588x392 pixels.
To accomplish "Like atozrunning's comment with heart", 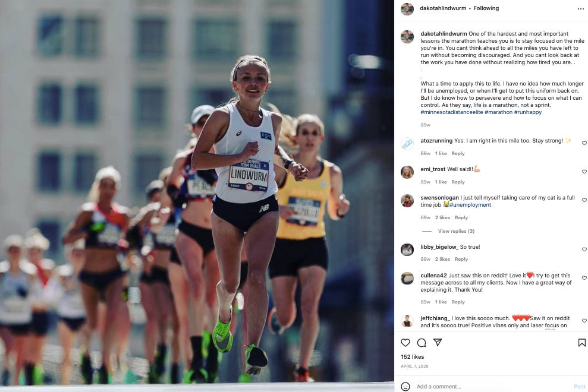I will (584, 143).
